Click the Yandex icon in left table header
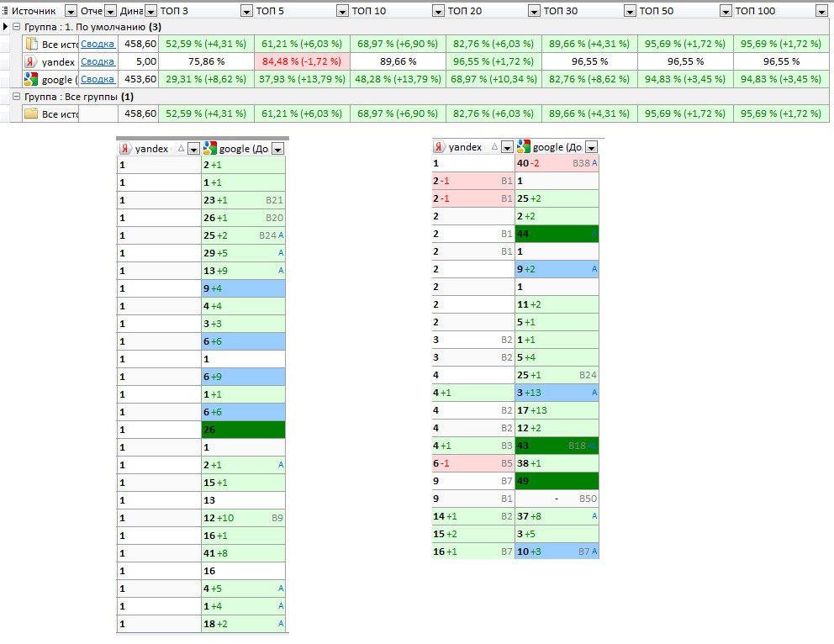The width and height of the screenshot is (834, 644). [125, 149]
